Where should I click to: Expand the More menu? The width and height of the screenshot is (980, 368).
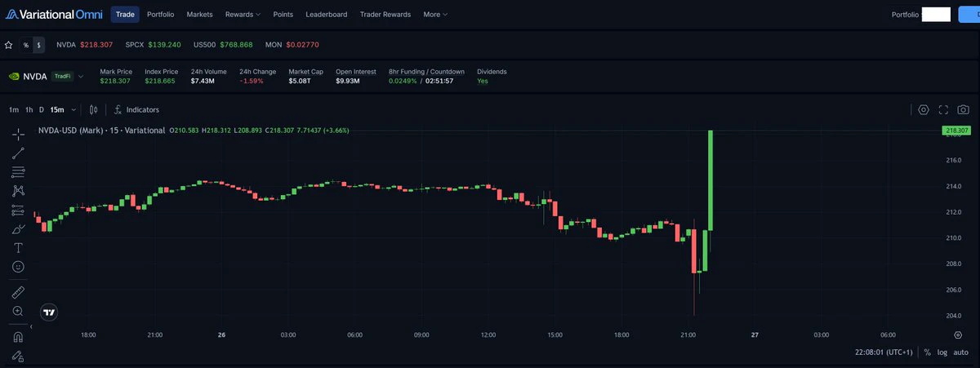coord(436,14)
